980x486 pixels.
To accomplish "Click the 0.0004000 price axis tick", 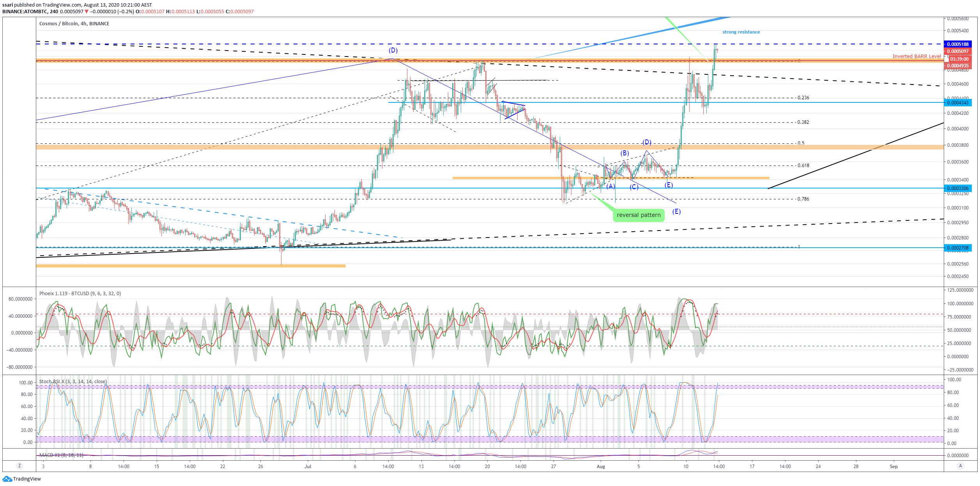I will coord(958,129).
